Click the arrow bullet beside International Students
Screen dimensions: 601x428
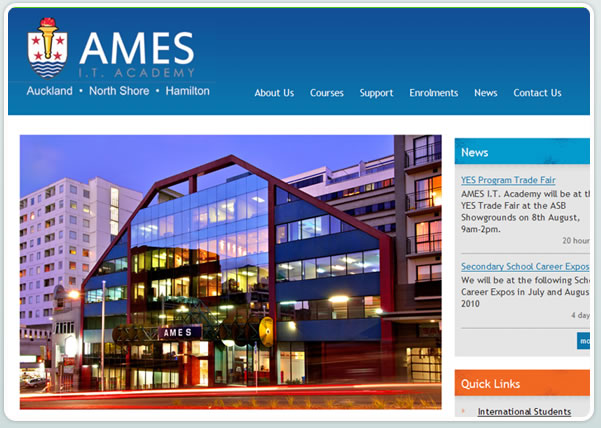pyautogui.click(x=463, y=411)
